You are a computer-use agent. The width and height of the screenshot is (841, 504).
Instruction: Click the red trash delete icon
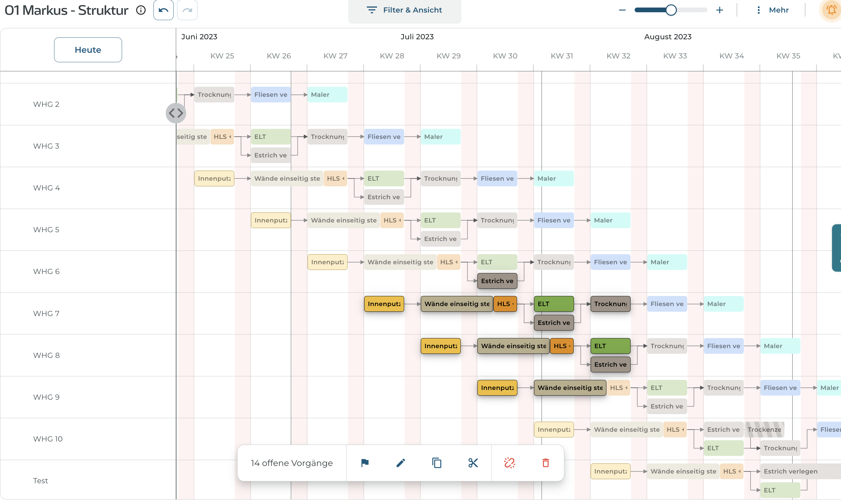546,463
